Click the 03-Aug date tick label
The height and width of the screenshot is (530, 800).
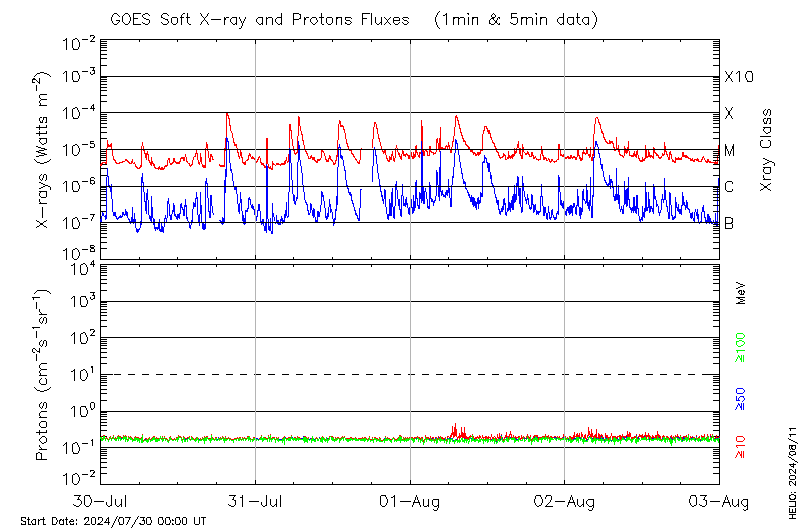point(719,499)
